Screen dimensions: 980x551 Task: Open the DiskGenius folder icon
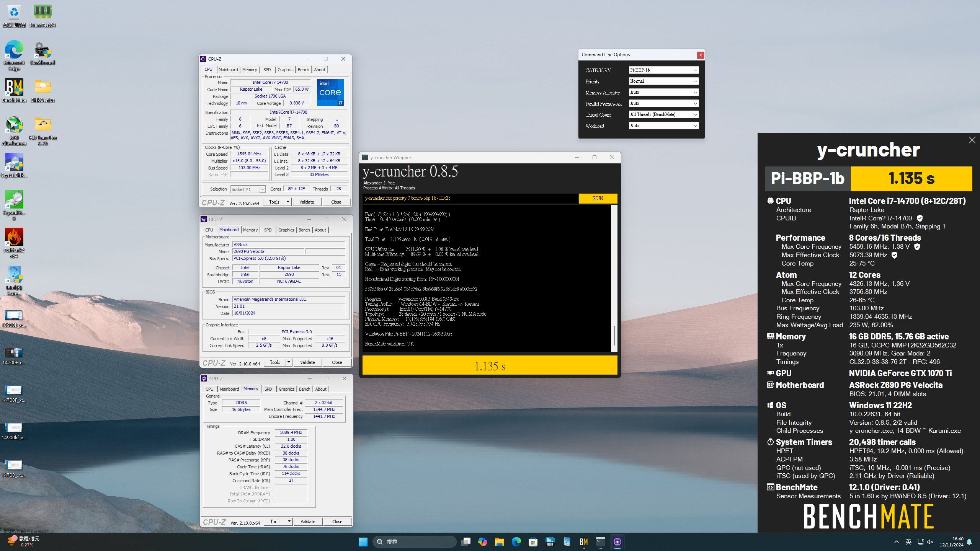pyautogui.click(x=42, y=90)
